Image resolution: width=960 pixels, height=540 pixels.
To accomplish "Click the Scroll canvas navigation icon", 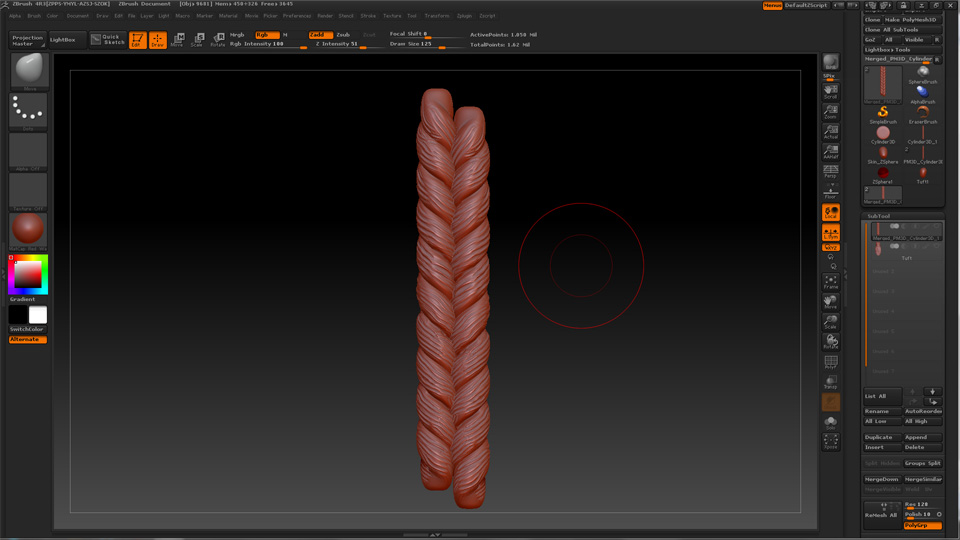I will (830, 92).
